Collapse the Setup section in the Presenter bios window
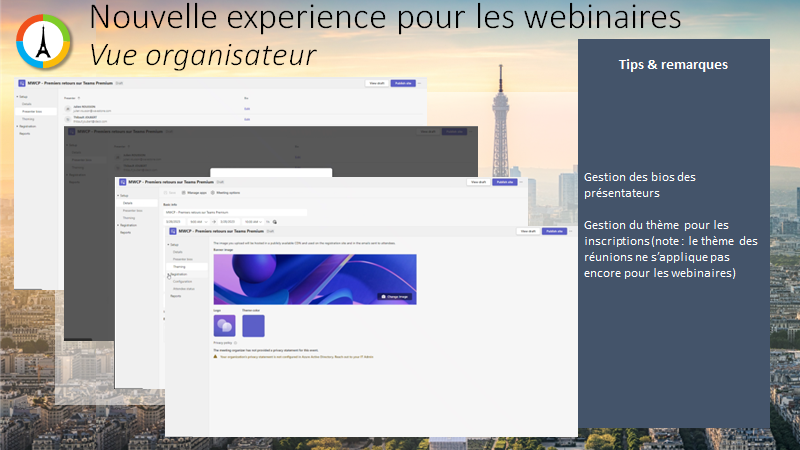 tap(17, 96)
